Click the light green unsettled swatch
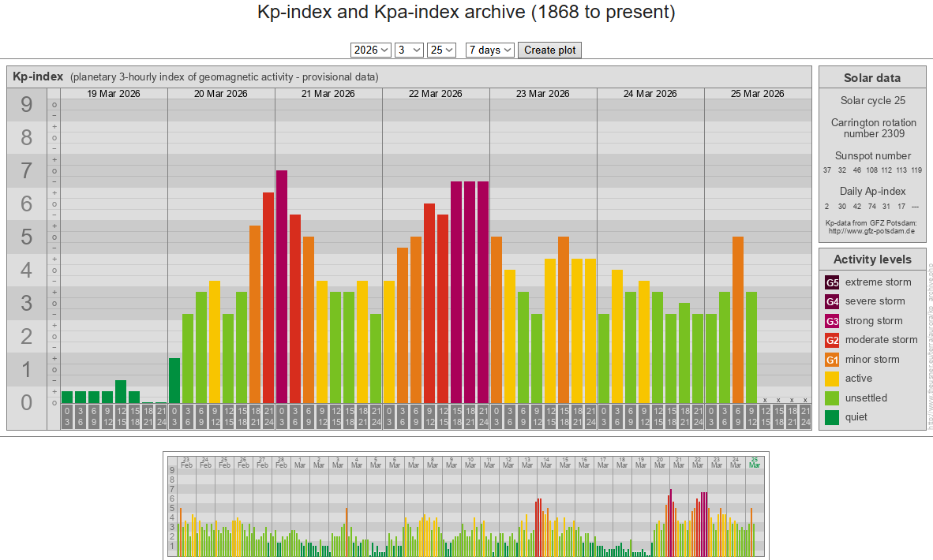The width and height of the screenshot is (933, 560). (832, 398)
